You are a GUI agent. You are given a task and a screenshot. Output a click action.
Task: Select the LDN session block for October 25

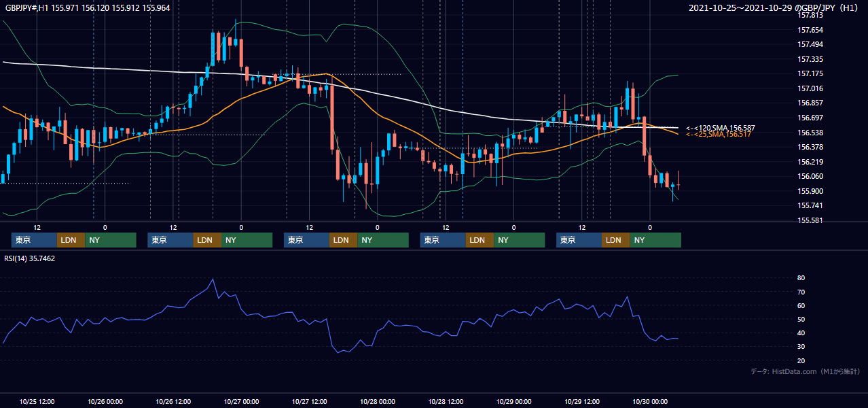(71, 240)
